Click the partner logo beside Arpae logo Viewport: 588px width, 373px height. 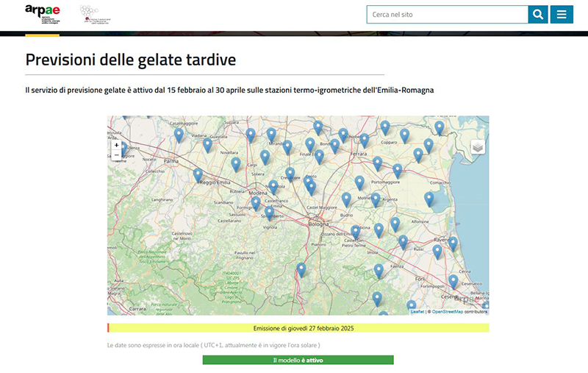click(x=95, y=15)
